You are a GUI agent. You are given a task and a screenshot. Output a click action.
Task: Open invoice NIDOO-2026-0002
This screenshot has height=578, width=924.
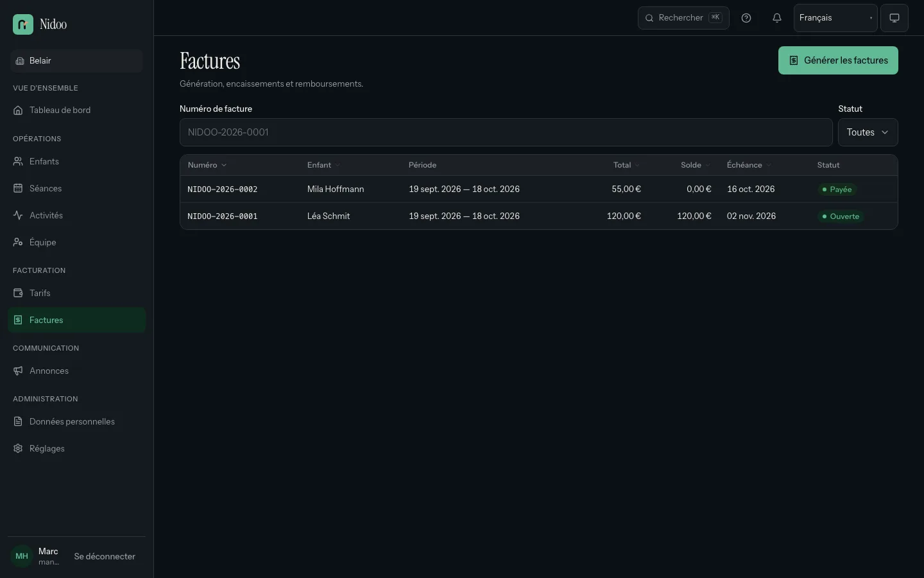222,189
